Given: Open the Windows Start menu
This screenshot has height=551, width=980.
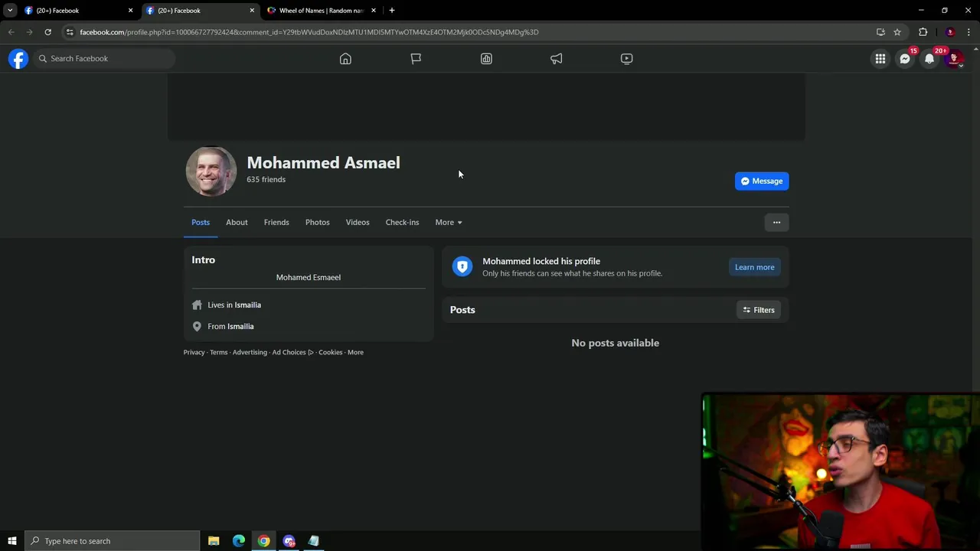Looking at the screenshot, I should [12, 541].
